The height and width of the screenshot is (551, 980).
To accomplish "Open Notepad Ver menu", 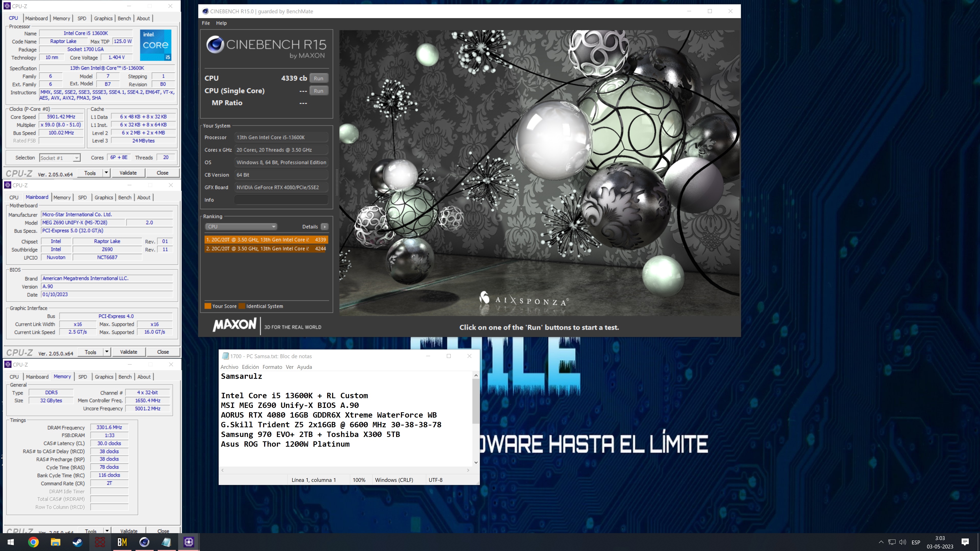I will pyautogui.click(x=289, y=367).
